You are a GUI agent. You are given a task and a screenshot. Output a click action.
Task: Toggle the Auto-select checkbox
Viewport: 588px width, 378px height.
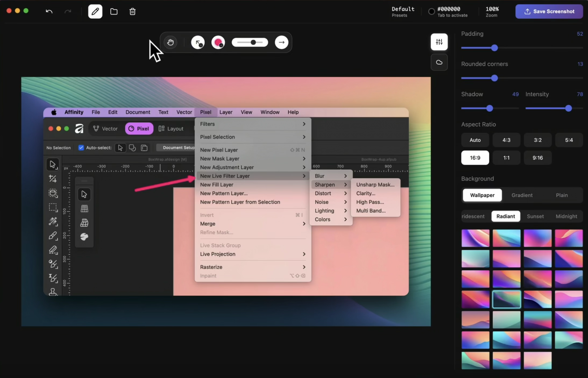pyautogui.click(x=81, y=147)
